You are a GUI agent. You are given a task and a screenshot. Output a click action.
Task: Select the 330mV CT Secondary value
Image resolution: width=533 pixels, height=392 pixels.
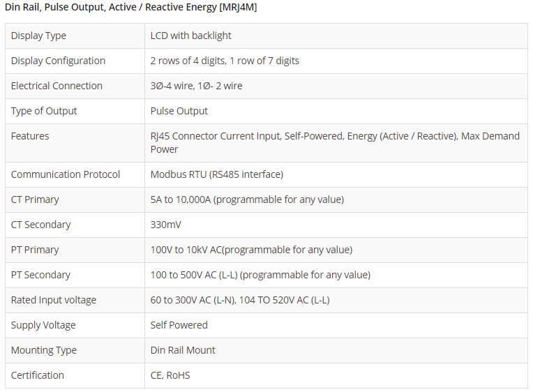168,225
